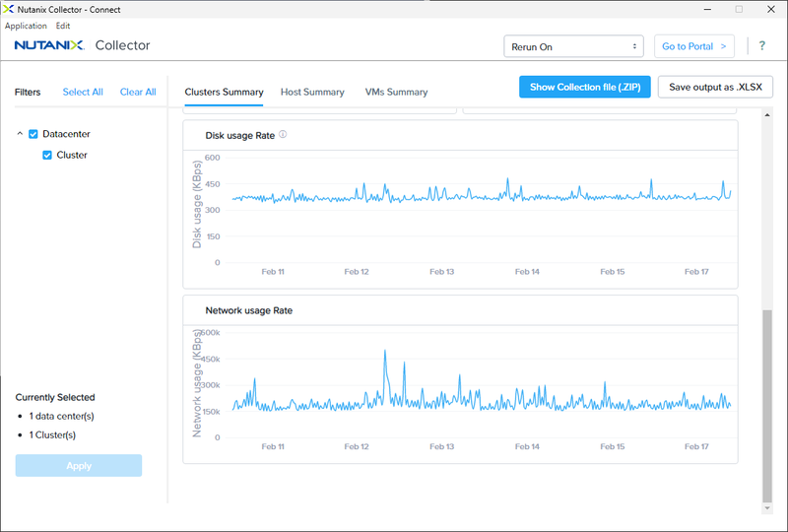
Task: Click the Network usage (KBps) axis label
Action: [196, 382]
